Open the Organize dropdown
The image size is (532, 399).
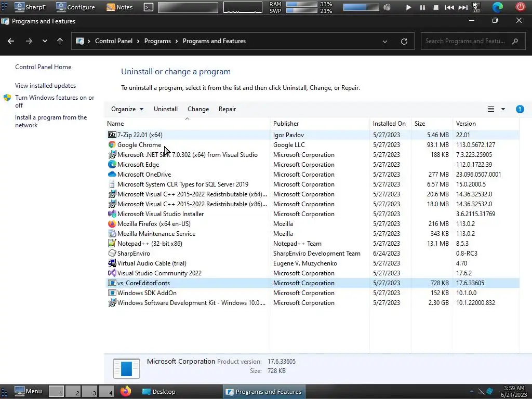(x=127, y=109)
